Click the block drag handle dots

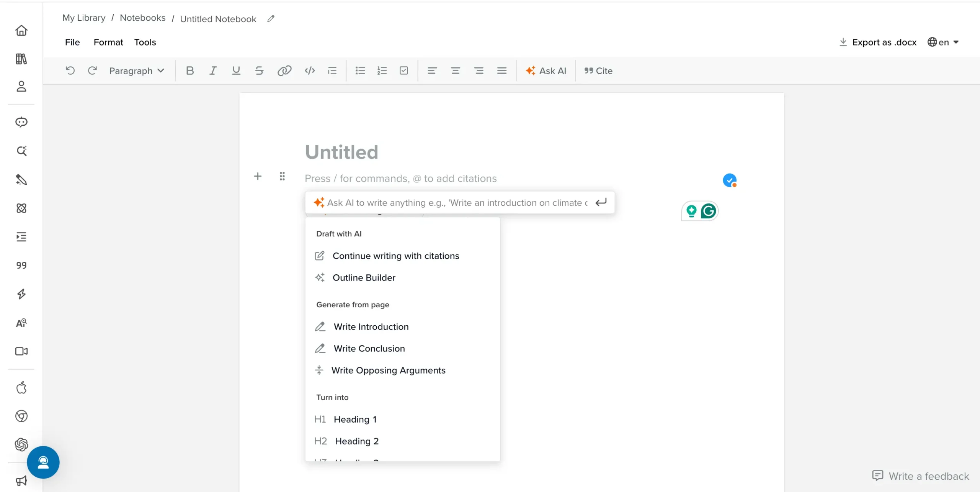[x=282, y=176]
